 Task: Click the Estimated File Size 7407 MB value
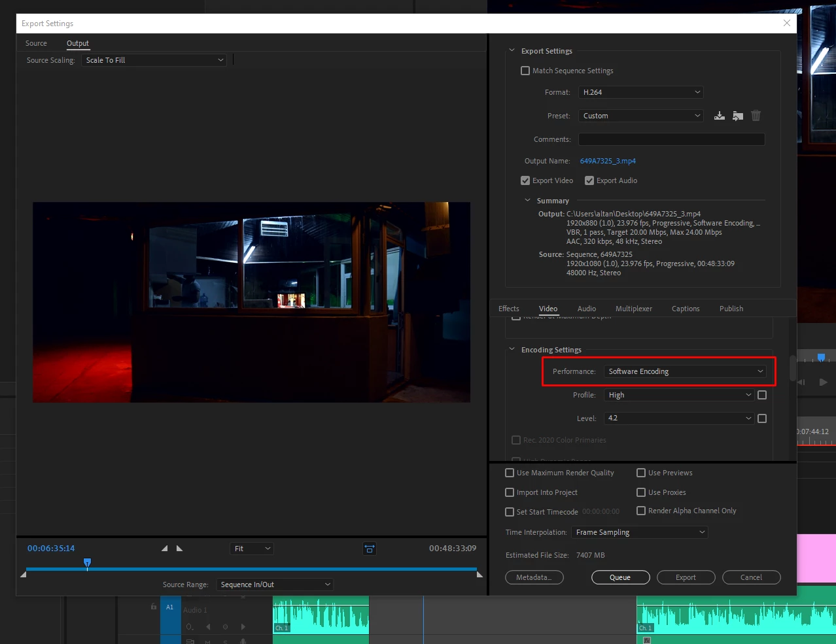pos(590,555)
